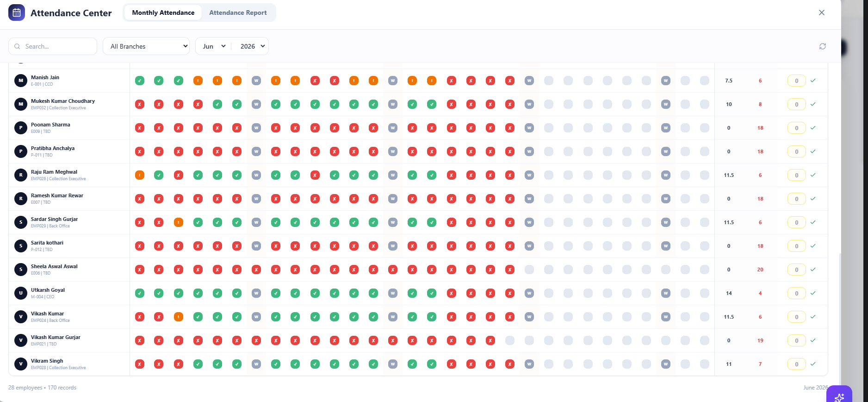Image resolution: width=868 pixels, height=402 pixels.
Task: Open the Jun month dropdown
Action: (x=214, y=46)
